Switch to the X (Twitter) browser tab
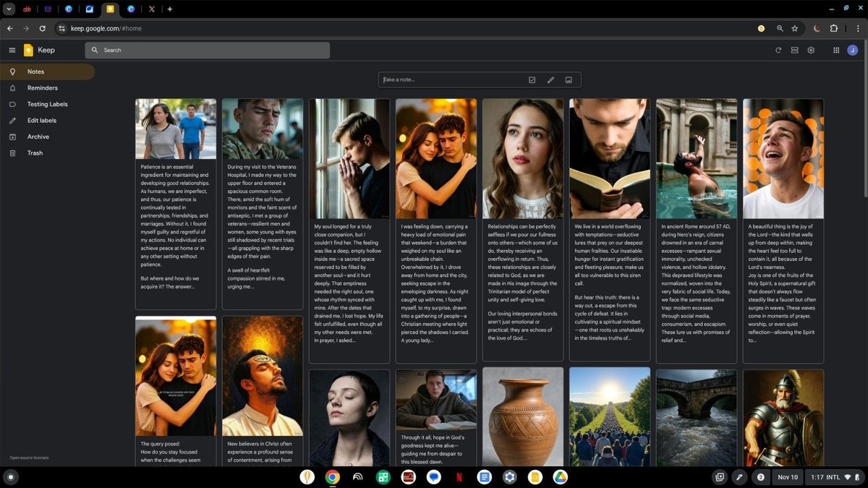 pyautogui.click(x=152, y=9)
